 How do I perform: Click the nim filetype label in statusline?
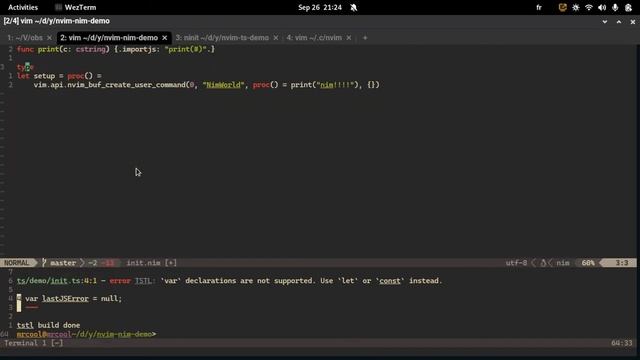pos(563,263)
